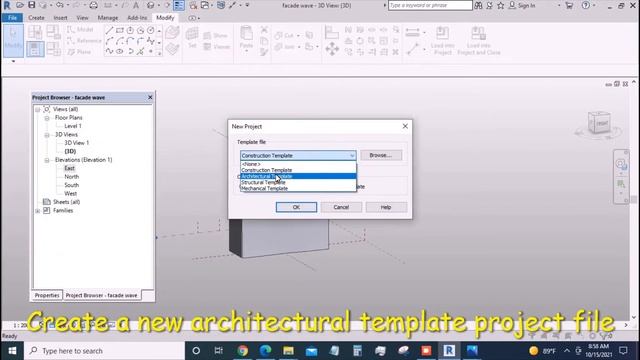Image resolution: width=640 pixels, height=360 pixels.
Task: Cancel the New Project dialog
Action: click(x=341, y=207)
